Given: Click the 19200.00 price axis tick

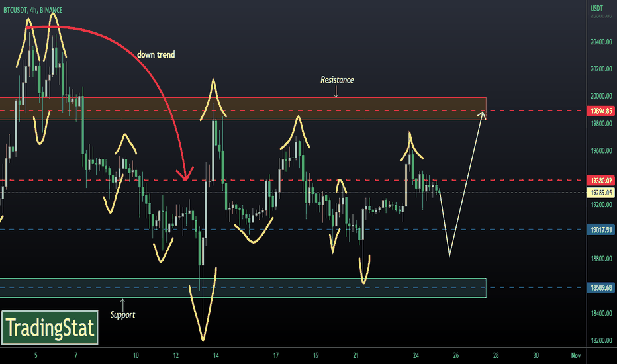Looking at the screenshot, I should [x=601, y=205].
